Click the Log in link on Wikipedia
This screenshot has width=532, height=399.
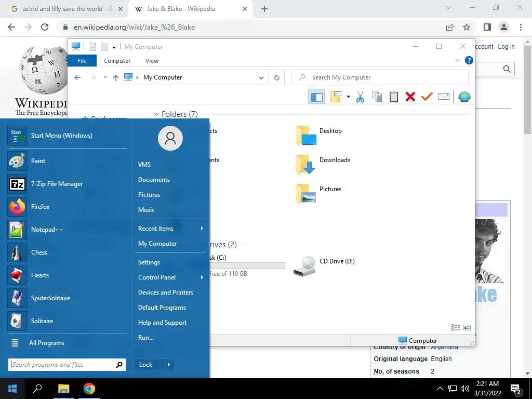[506, 46]
